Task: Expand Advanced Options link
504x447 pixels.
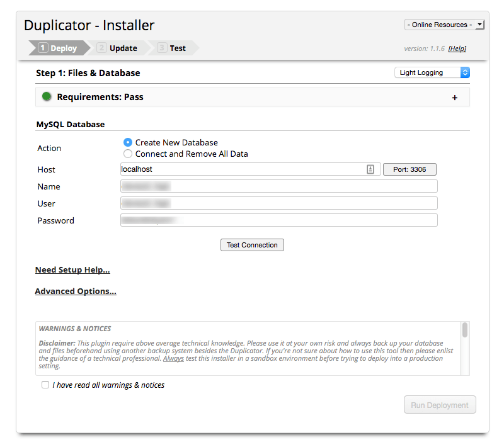Action: tap(76, 291)
